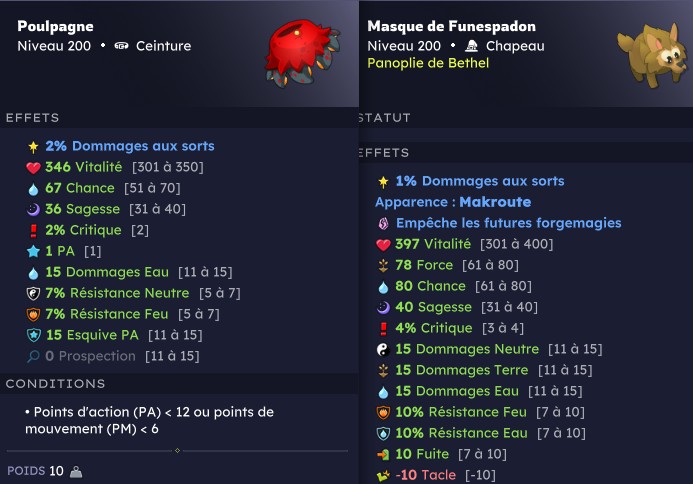Click the Tacle icon beside -10 Tacle
The image size is (693, 484).
tap(383, 476)
